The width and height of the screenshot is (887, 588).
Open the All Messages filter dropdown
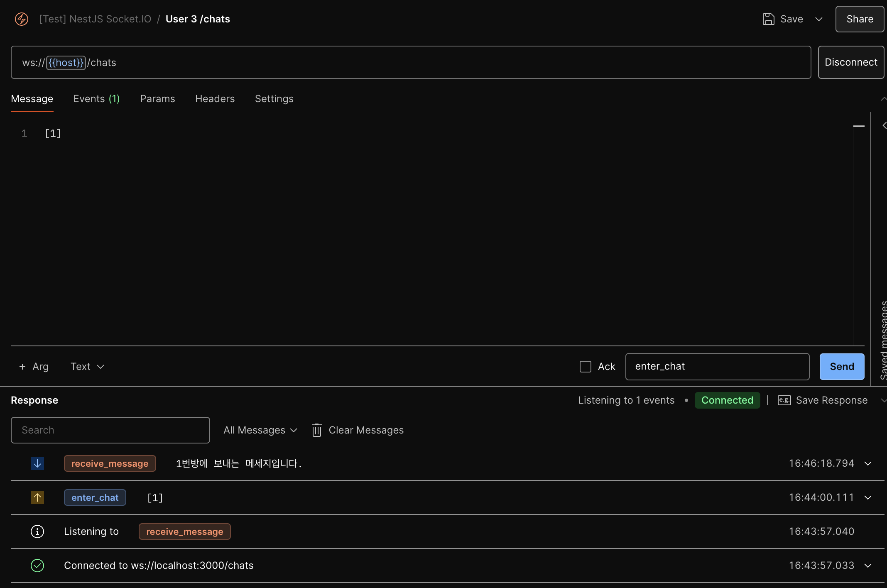[260, 430]
